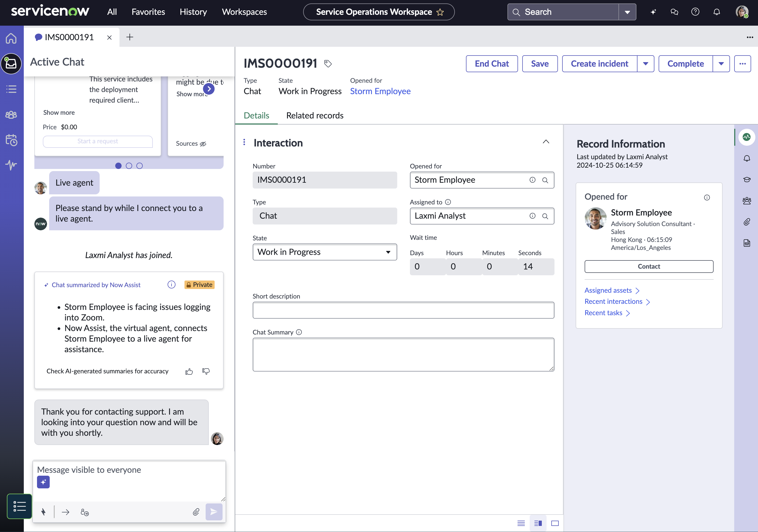Image resolution: width=758 pixels, height=532 pixels.
Task: Collapse the Interaction section
Action: pyautogui.click(x=546, y=142)
